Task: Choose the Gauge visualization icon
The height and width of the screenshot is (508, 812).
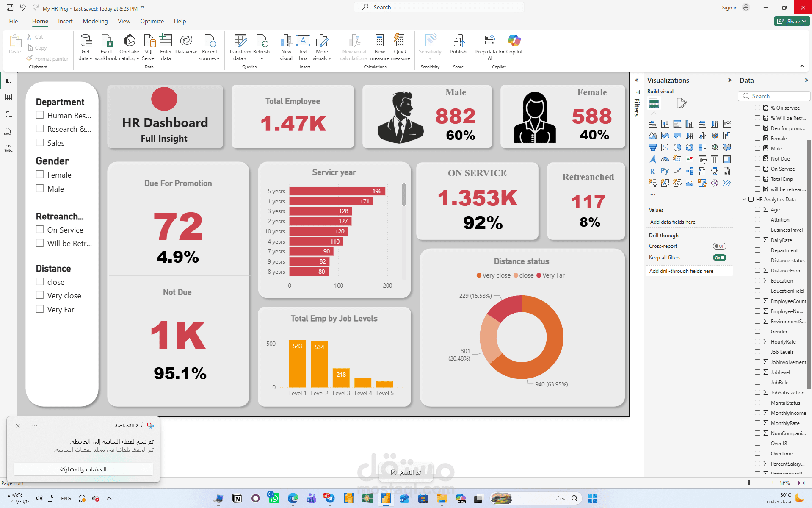Action: tap(665, 159)
